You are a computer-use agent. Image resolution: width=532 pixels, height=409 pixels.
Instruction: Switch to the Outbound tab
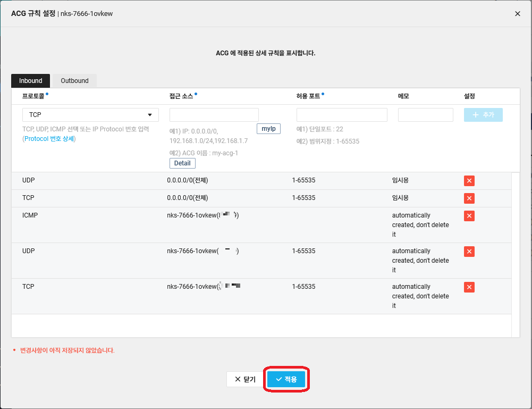(74, 81)
